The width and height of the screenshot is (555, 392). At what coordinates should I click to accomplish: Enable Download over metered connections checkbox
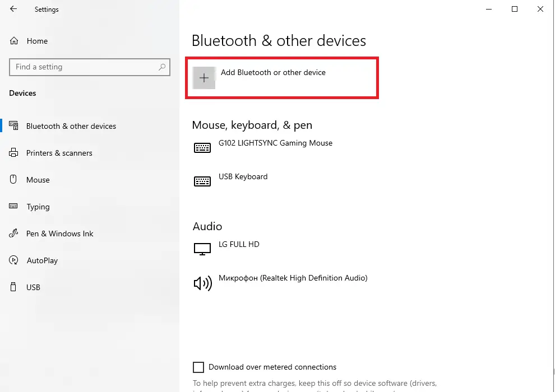coord(198,367)
